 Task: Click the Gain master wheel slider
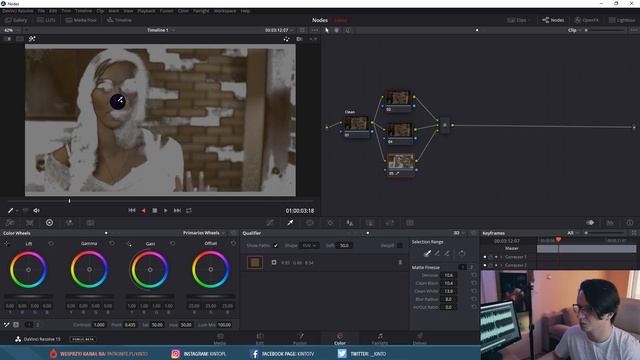150,296
